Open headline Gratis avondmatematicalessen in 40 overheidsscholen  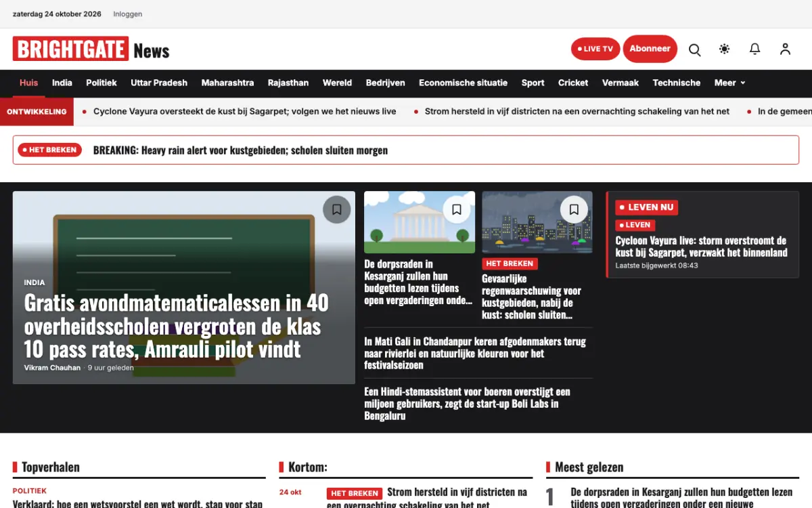pos(177,326)
